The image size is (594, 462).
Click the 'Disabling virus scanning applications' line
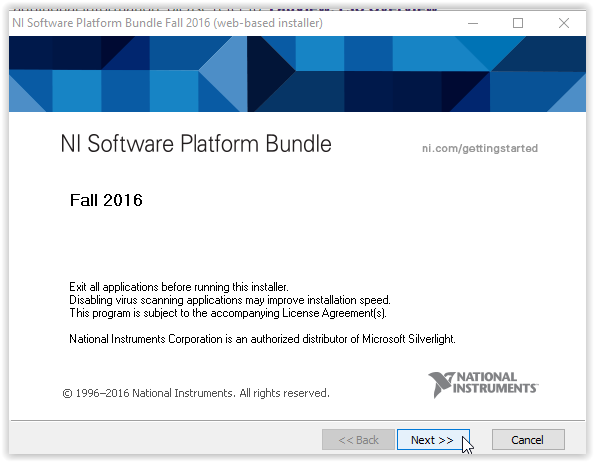[x=230, y=300]
